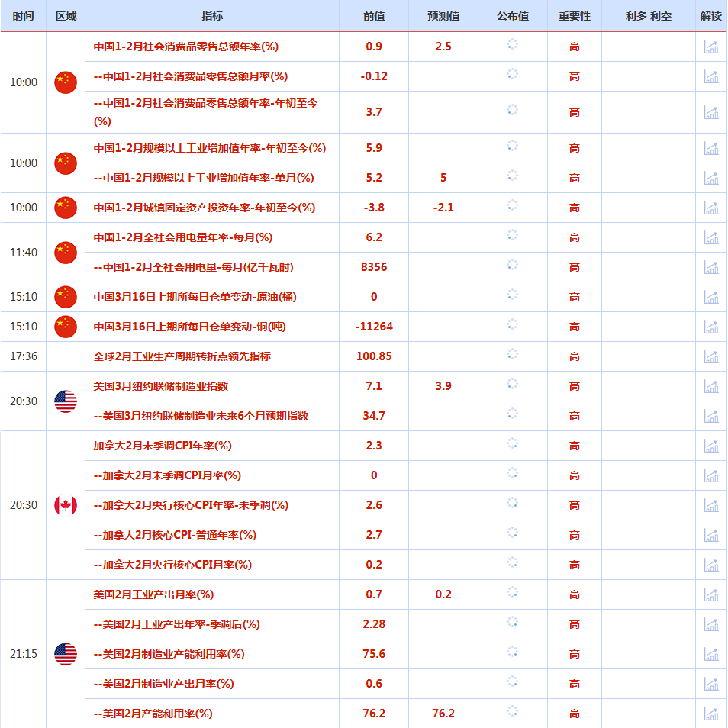Open --加拿大2月核心CPI-普通年率(%) link

coord(175,535)
